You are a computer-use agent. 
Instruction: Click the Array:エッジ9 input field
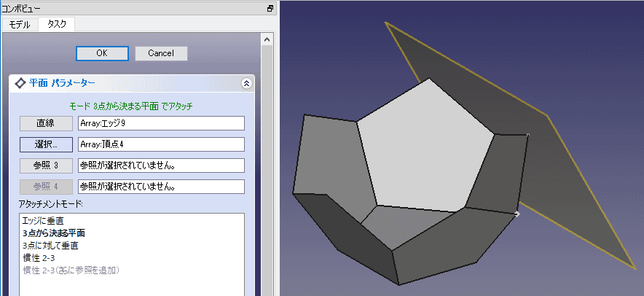(161, 123)
